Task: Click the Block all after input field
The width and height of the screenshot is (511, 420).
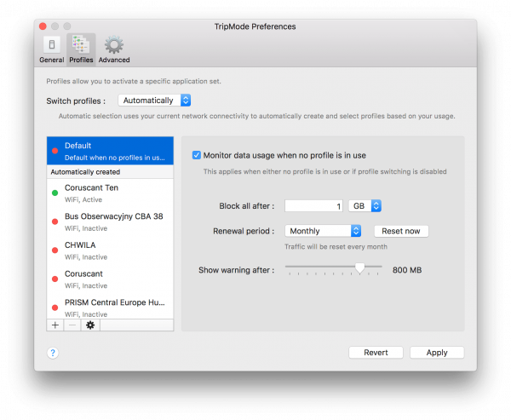Action: 313,205
